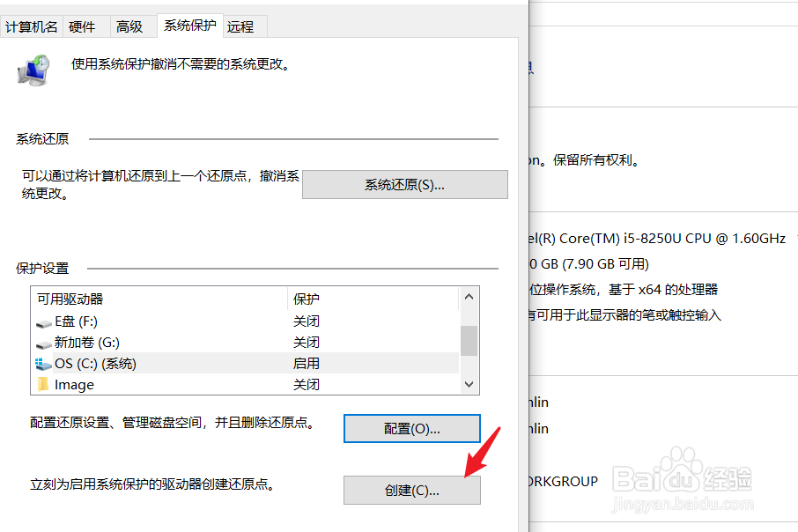Screen dimensions: 798x532
Task: Open the 远程 tab
Action: click(241, 26)
